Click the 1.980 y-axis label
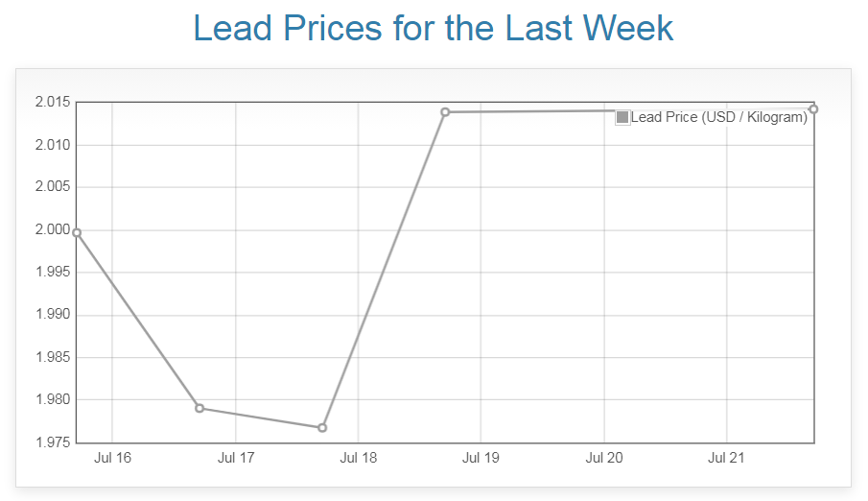The image size is (868, 501). click(x=53, y=400)
